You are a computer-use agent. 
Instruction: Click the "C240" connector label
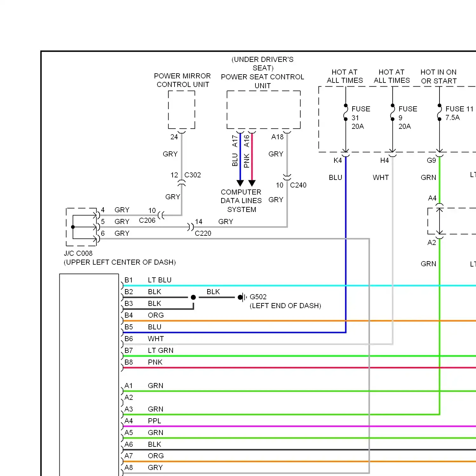tap(298, 185)
